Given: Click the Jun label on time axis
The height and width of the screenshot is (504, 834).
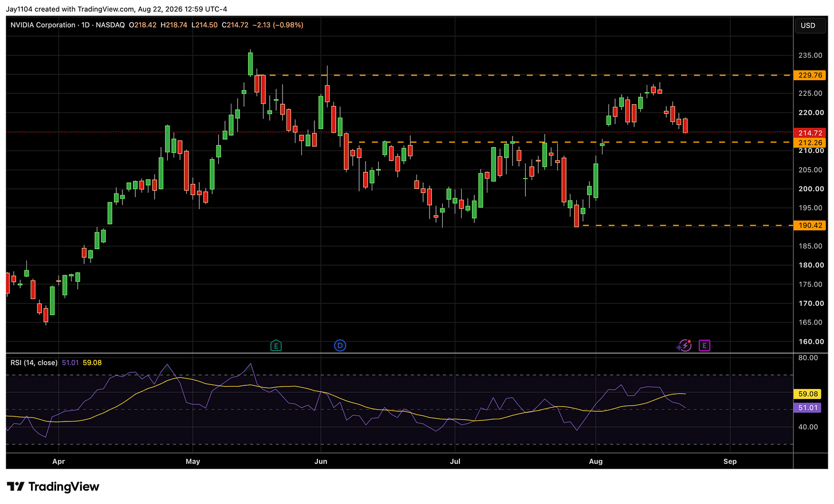Looking at the screenshot, I should 321,461.
